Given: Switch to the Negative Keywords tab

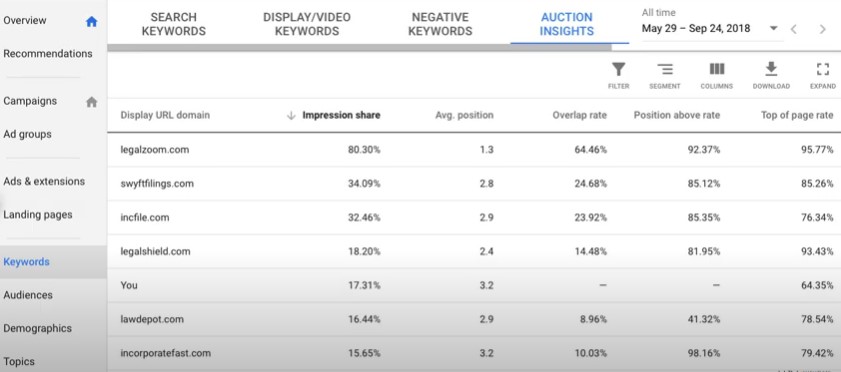Looking at the screenshot, I should (x=440, y=24).
